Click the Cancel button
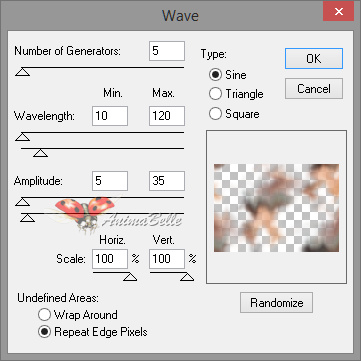Viewport: 361px width, 361px height. [x=314, y=89]
